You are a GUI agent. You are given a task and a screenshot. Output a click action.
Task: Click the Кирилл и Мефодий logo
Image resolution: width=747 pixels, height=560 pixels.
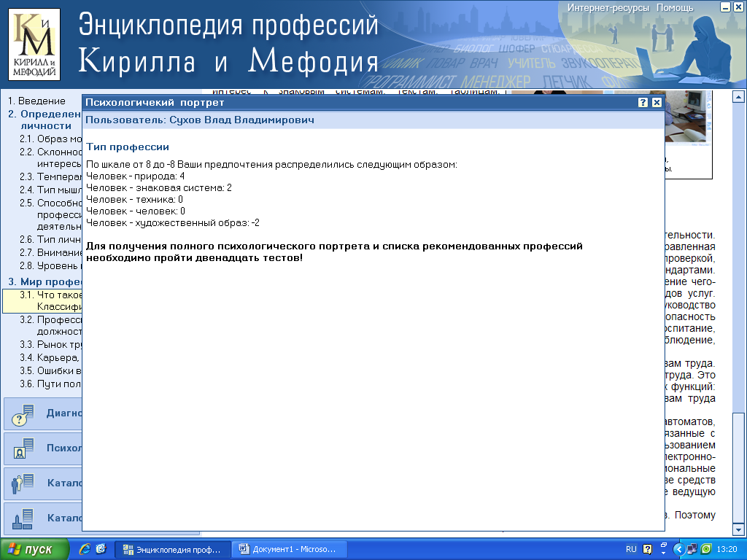[x=34, y=44]
